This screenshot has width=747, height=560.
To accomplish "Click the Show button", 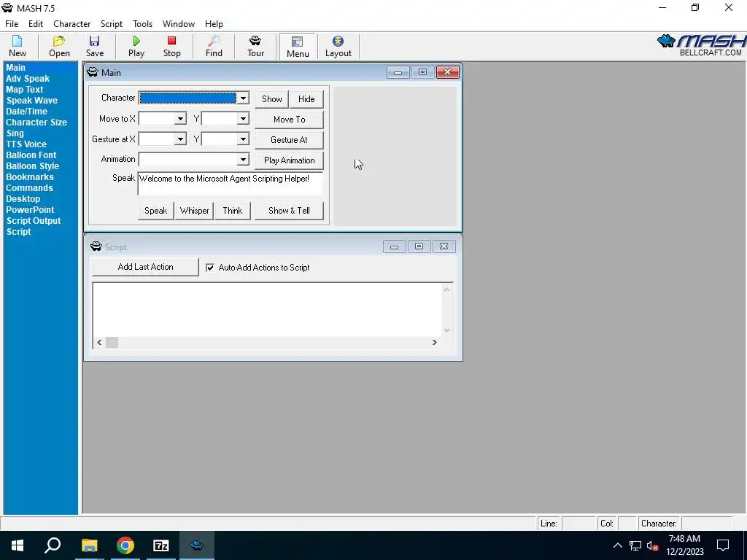I will pos(271,99).
